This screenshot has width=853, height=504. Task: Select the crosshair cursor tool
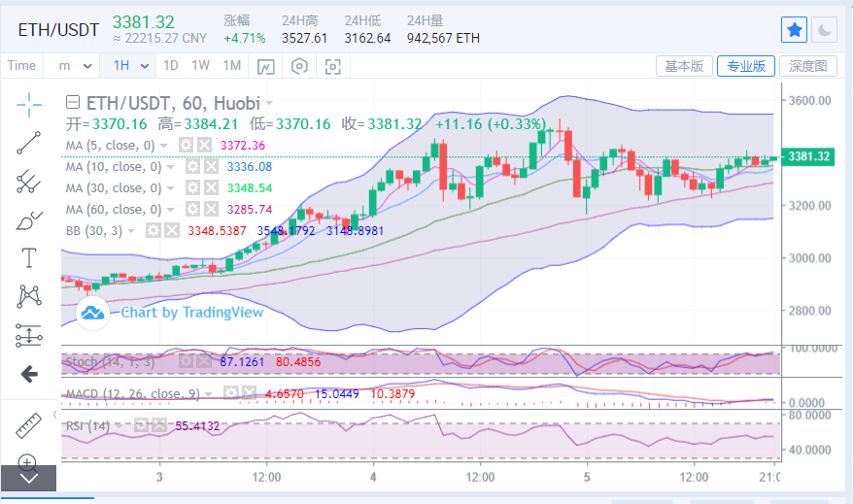coord(29,104)
